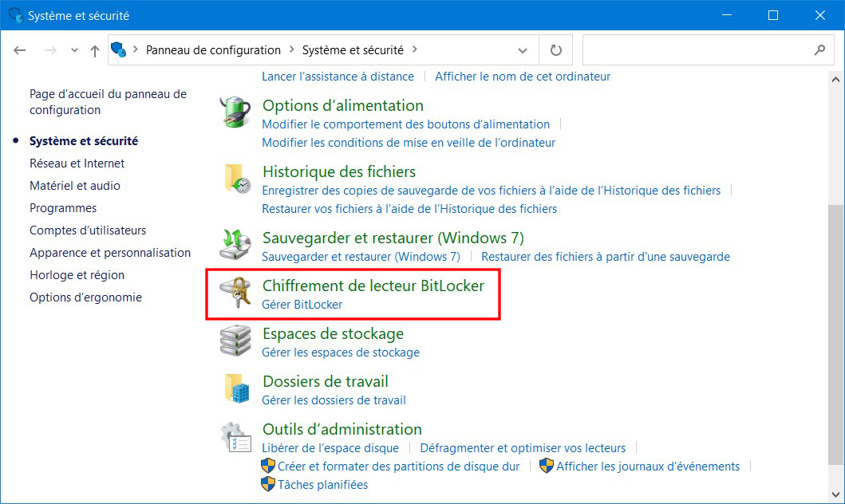845x504 pixels.
Task: Expand the chevron after Système et sécurité breadcrumb
Action: click(414, 49)
